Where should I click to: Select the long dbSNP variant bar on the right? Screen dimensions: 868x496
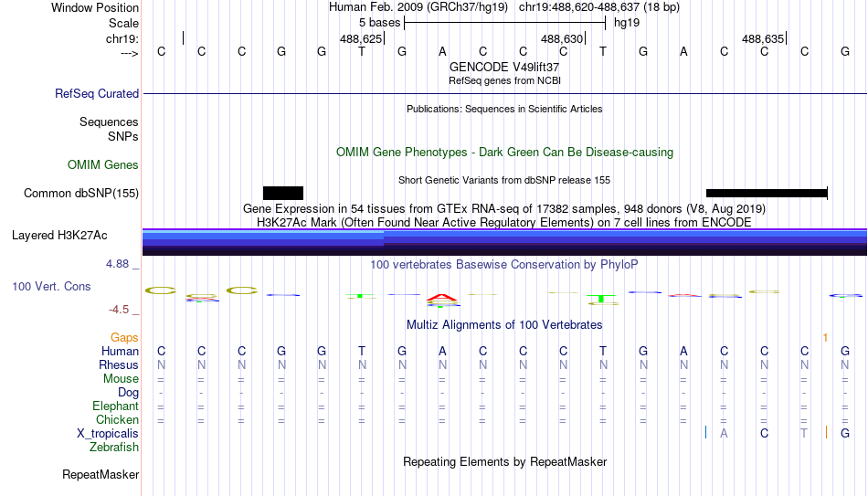pyautogui.click(x=767, y=194)
